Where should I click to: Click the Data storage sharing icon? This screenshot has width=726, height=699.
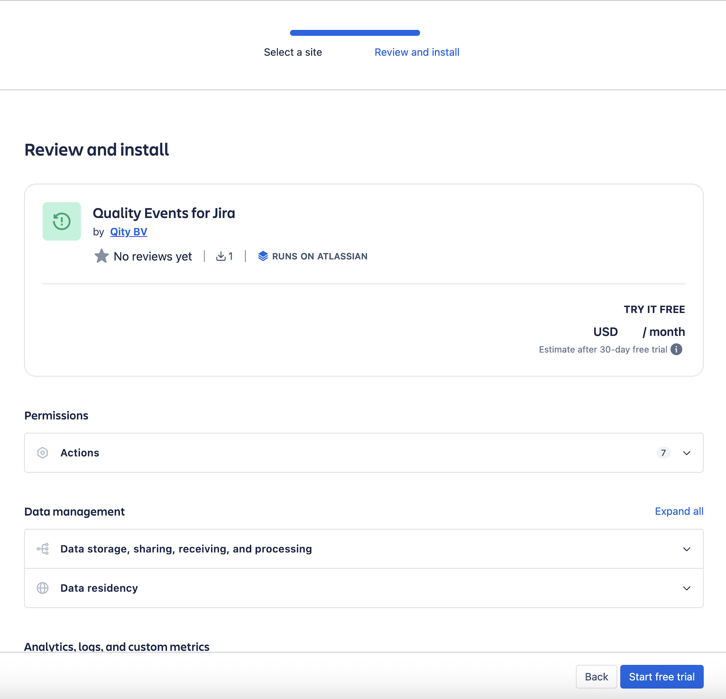click(x=43, y=549)
